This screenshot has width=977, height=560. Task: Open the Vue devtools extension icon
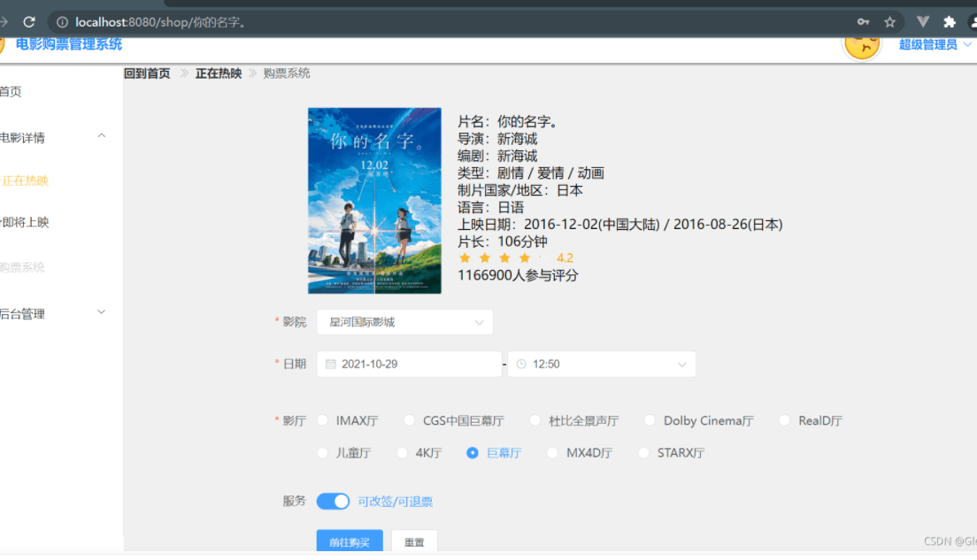(923, 22)
